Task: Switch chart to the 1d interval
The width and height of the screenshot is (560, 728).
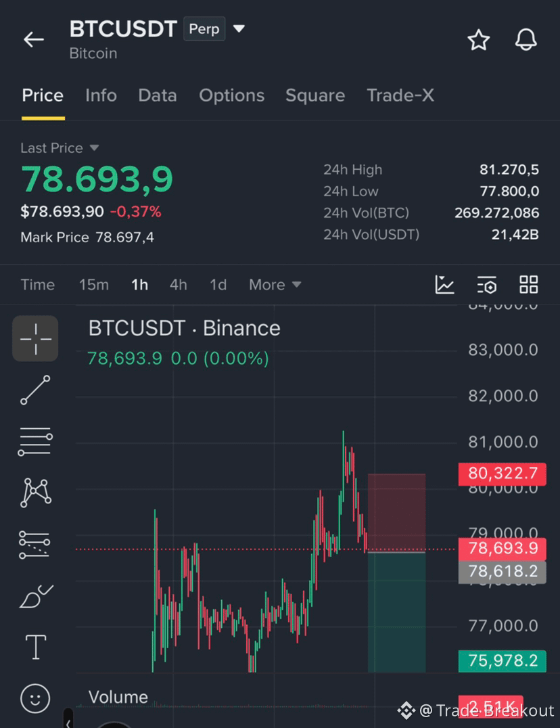Action: click(218, 285)
